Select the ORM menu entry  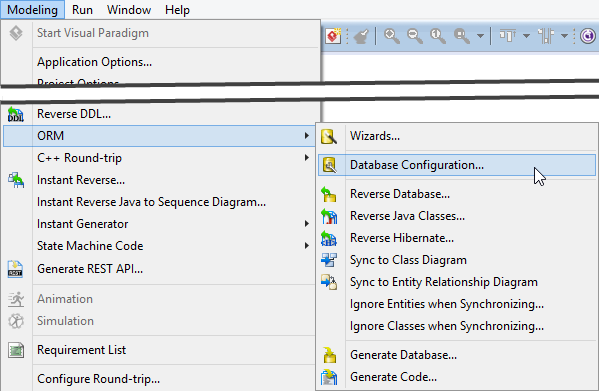159,136
